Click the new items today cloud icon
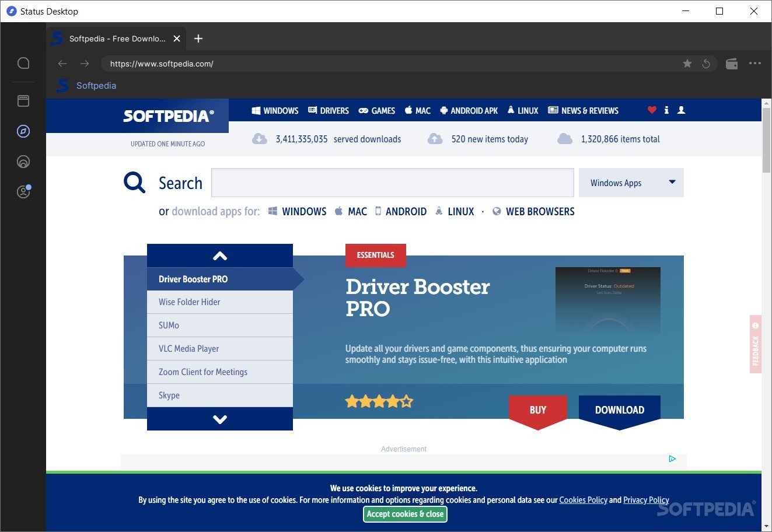772x532 pixels. click(435, 139)
